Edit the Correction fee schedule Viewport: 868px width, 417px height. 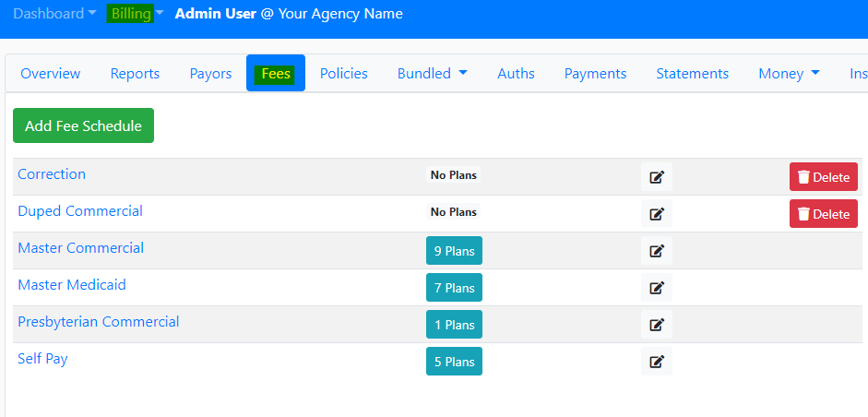[657, 177]
